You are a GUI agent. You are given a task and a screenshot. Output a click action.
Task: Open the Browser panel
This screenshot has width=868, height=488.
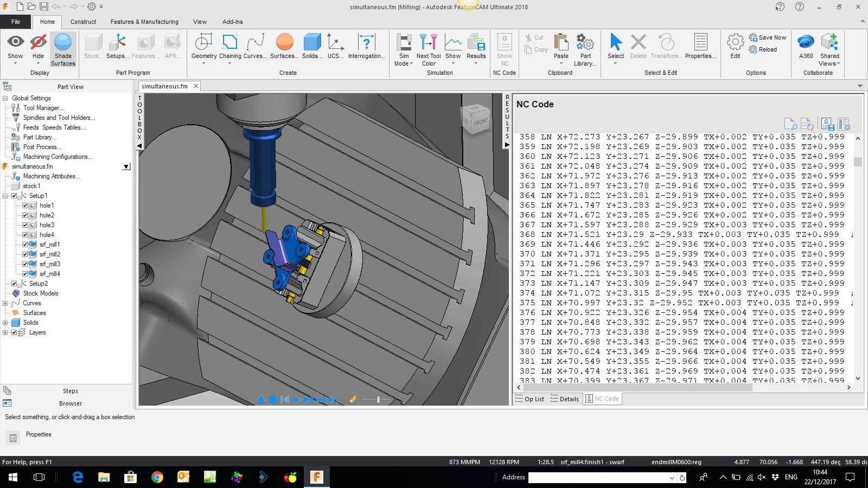[70, 403]
